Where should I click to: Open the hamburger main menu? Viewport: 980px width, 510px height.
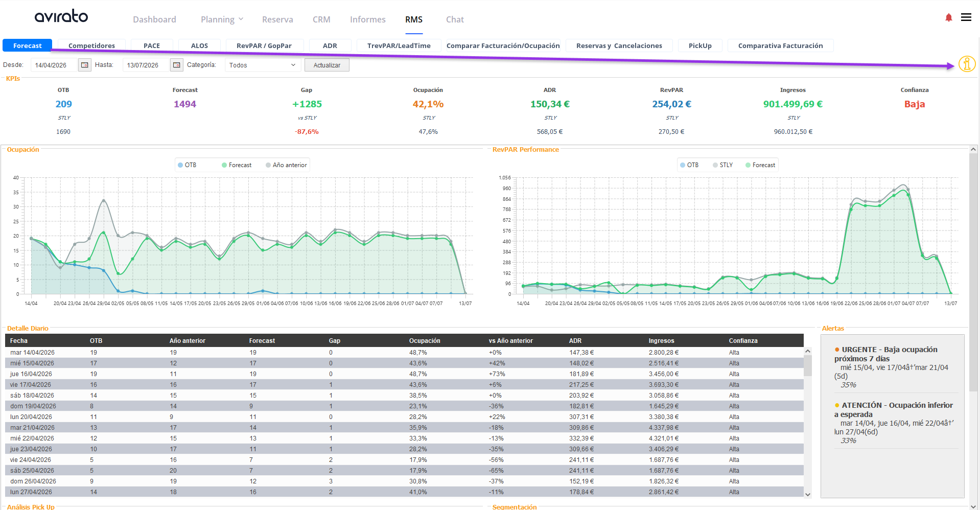966,17
